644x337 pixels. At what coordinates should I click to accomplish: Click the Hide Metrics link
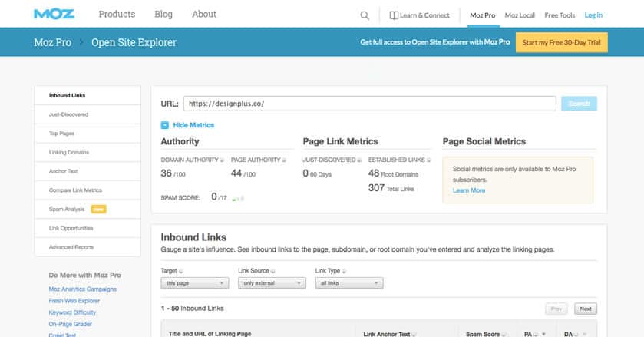point(193,125)
